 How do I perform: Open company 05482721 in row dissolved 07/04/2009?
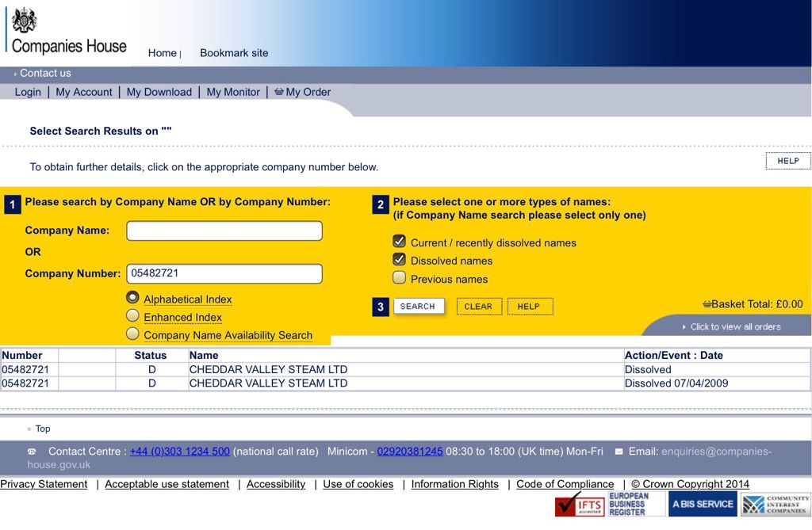tap(25, 383)
